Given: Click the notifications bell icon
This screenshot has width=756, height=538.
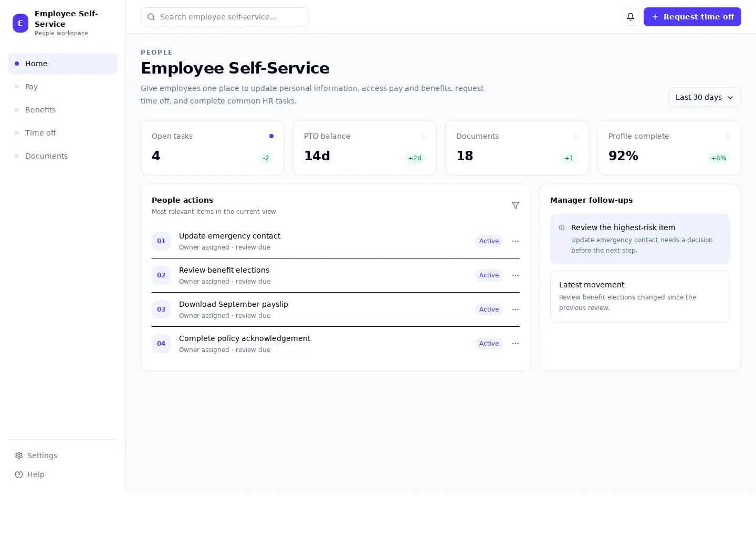Looking at the screenshot, I should 631,17.
